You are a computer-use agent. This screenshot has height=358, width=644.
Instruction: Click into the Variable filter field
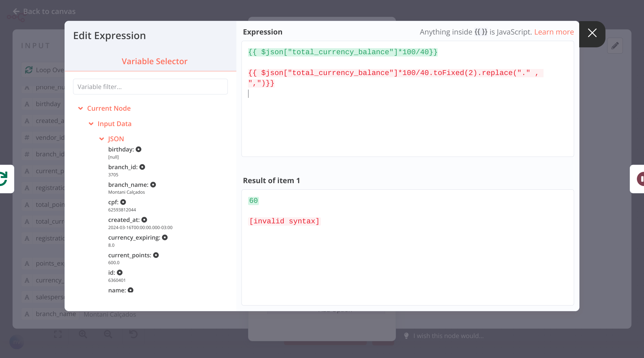pos(150,87)
